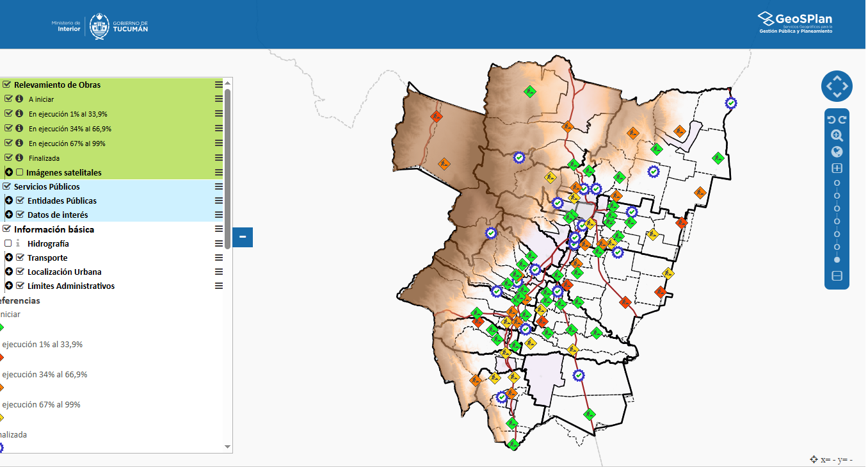Select 'Servicios Públicos' group label
This screenshot has height=467, width=868.
(x=47, y=186)
